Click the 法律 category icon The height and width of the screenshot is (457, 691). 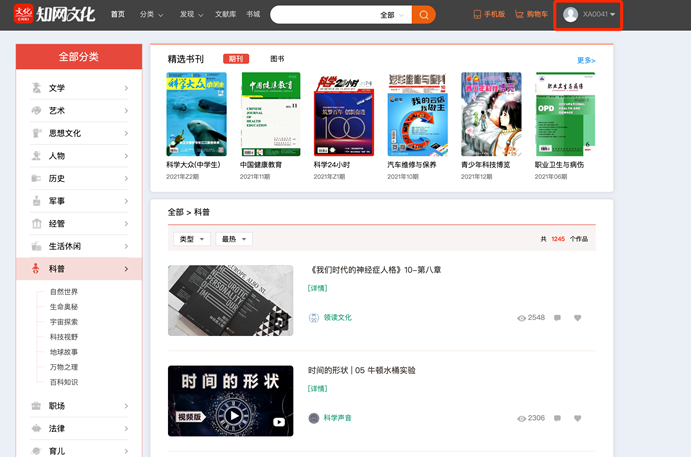click(x=37, y=428)
